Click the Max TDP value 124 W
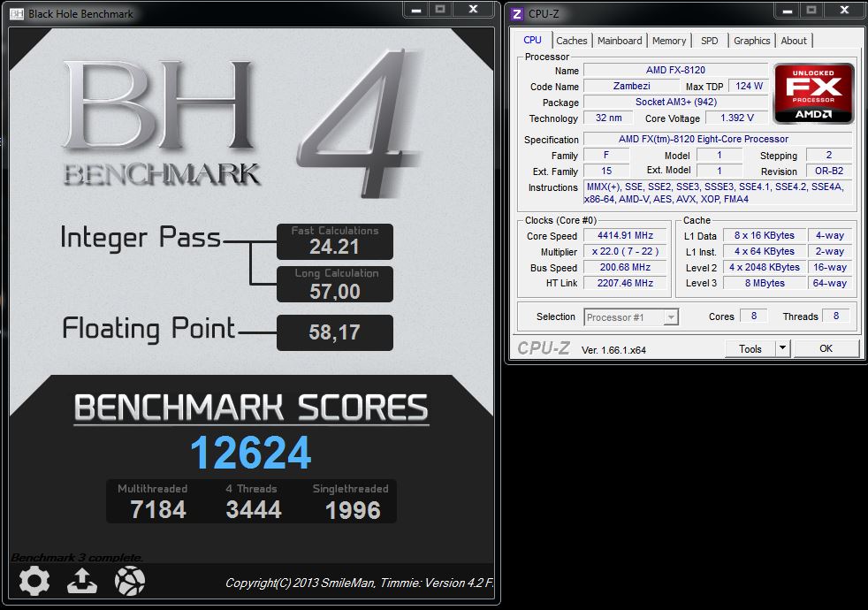 (749, 86)
